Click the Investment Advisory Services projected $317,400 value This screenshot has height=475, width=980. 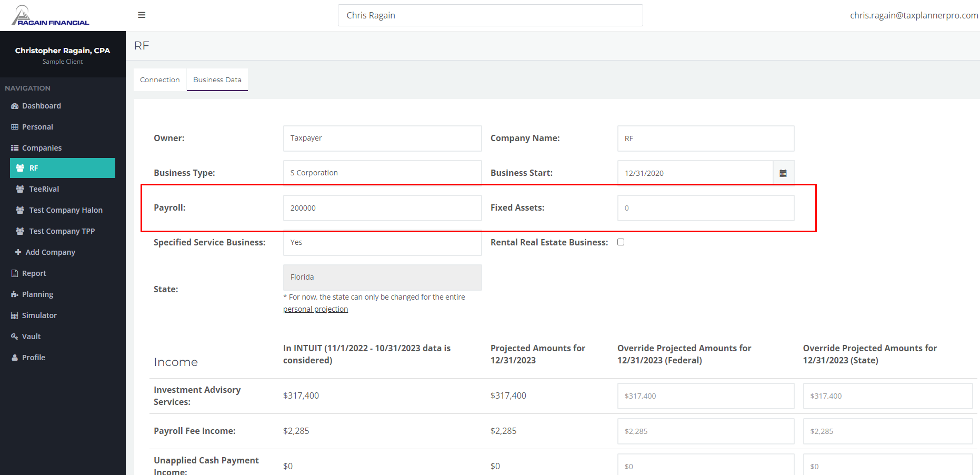coord(508,395)
